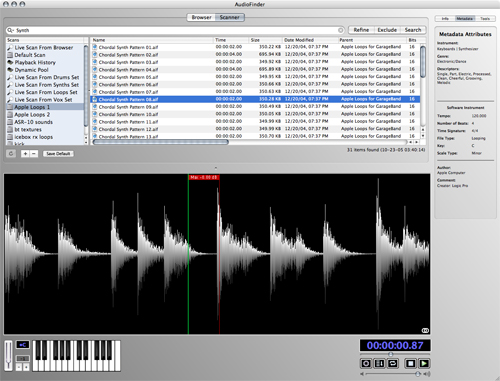Stop playback with the square stop button
Viewport: 500px width, 381px height.
coord(411,363)
